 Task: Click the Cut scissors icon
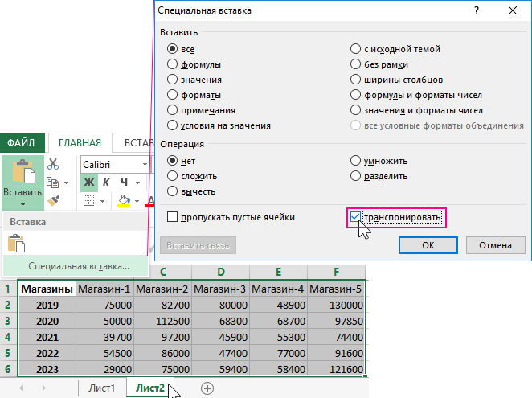(x=54, y=163)
